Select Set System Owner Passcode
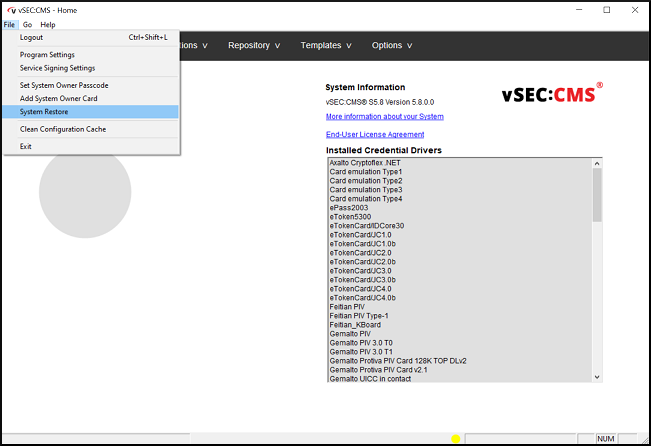651x446 pixels. (91, 85)
